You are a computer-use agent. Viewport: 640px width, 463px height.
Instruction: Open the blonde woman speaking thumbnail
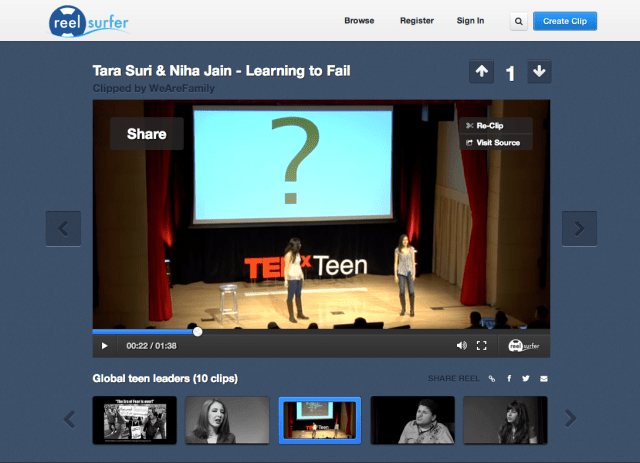tap(227, 420)
